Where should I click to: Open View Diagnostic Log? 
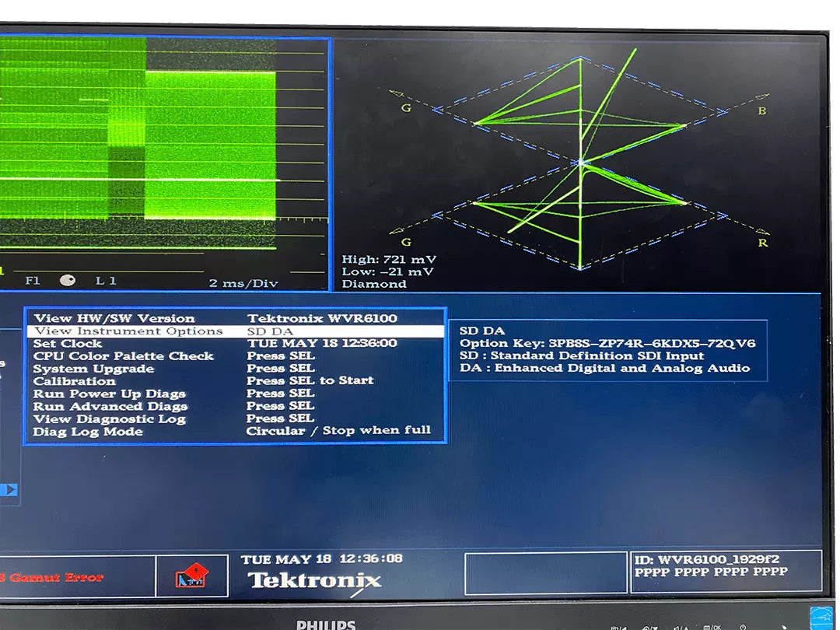(109, 418)
